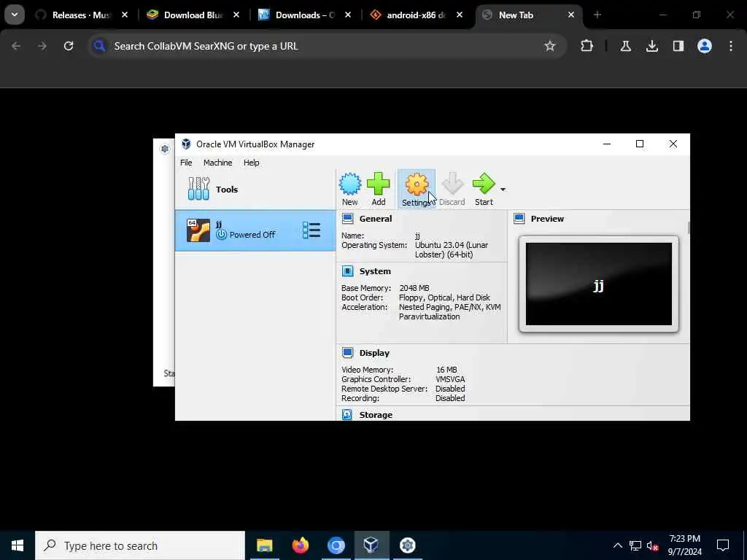Viewport: 747px width, 560px height.
Task: Open the Help menu in VirtualBox
Action: tap(251, 163)
